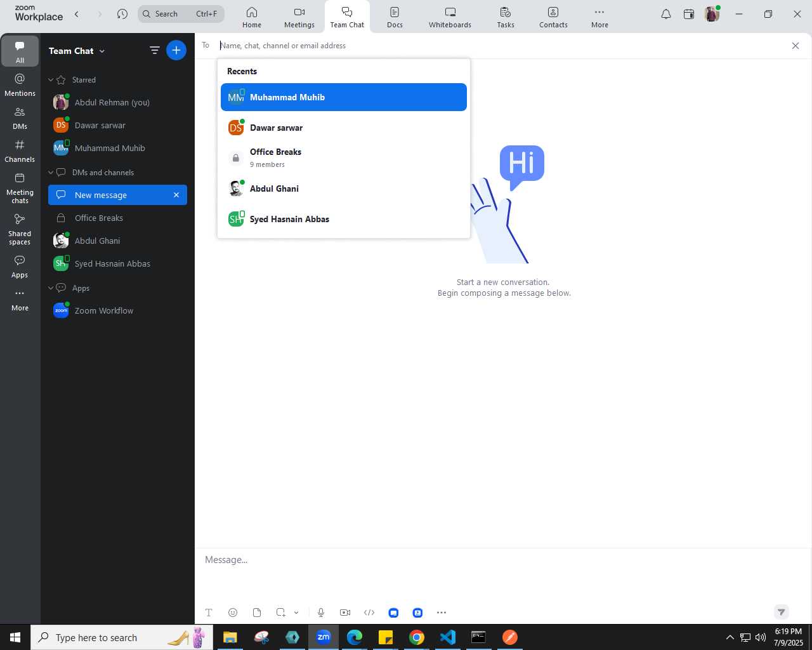Viewport: 812px width, 650px height.
Task: Open Abdul Ghani chat in sidebar
Action: [117, 241]
